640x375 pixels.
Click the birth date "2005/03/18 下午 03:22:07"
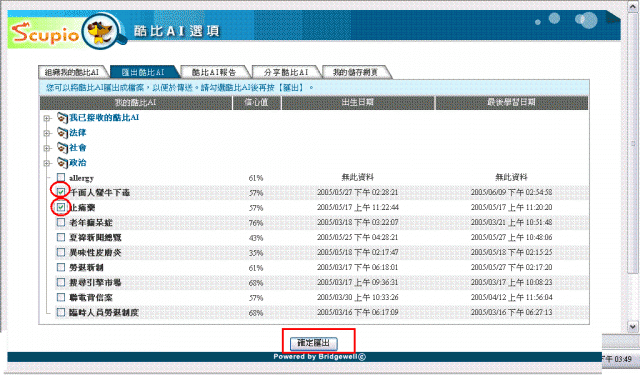click(358, 222)
